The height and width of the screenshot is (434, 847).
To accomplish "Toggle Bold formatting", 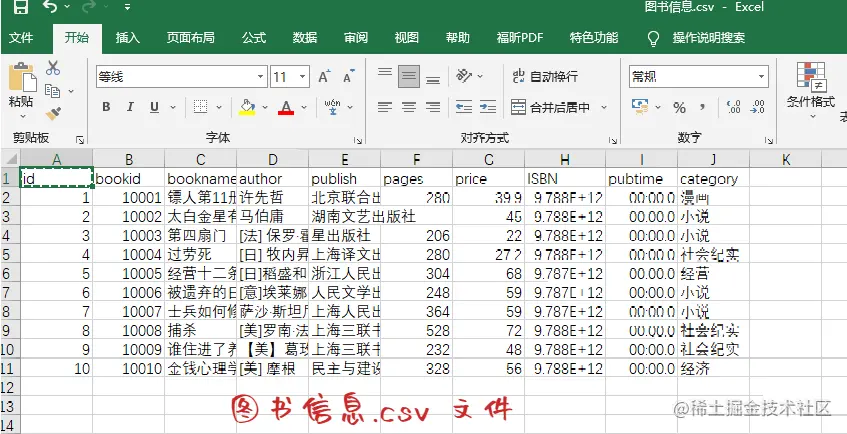I will pyautogui.click(x=106, y=107).
